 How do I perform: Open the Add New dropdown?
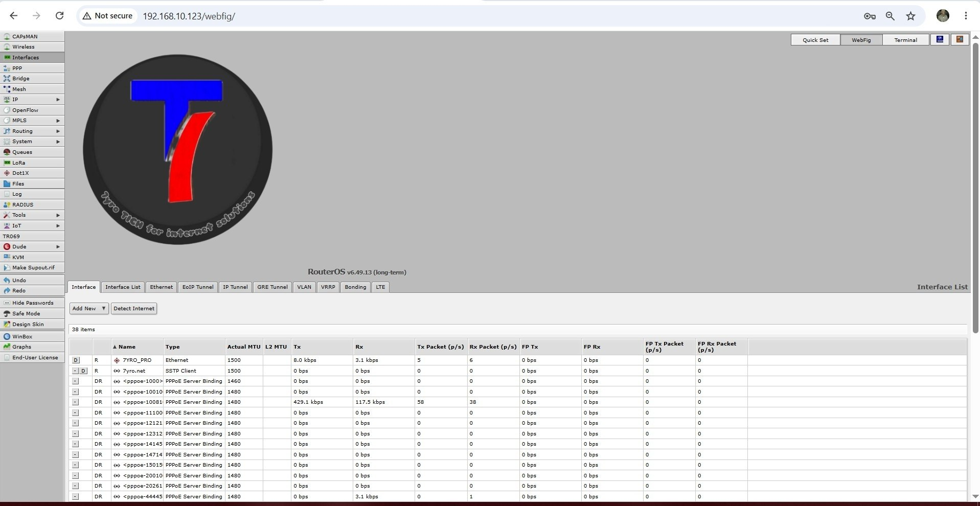89,309
